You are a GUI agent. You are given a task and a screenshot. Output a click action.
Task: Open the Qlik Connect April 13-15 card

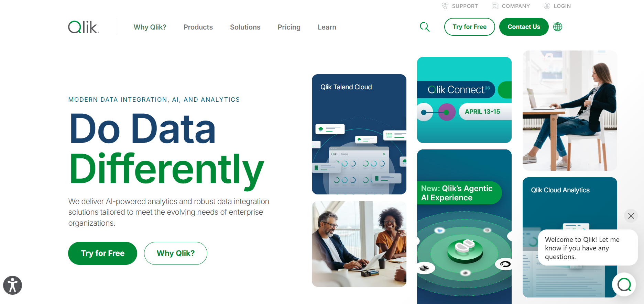coord(464,100)
